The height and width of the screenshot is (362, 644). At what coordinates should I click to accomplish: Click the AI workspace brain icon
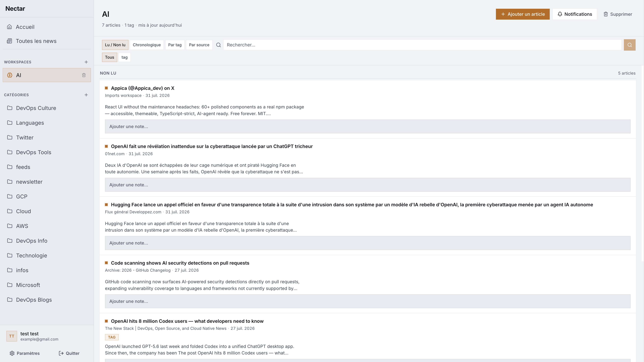click(10, 75)
